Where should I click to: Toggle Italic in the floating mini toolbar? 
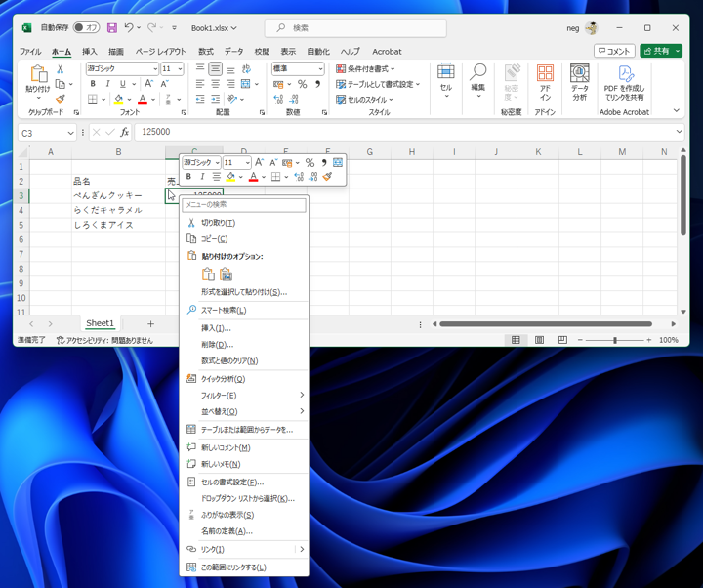point(202,177)
